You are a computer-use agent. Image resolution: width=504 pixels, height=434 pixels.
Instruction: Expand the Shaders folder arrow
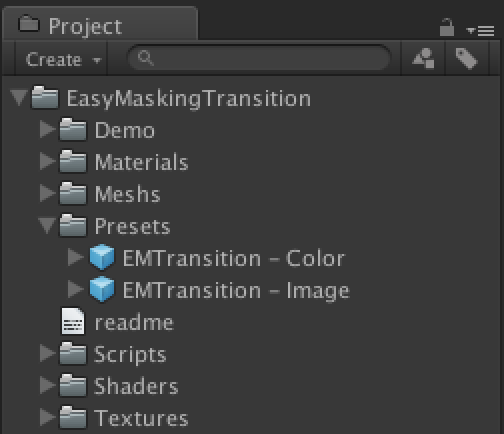pos(48,385)
